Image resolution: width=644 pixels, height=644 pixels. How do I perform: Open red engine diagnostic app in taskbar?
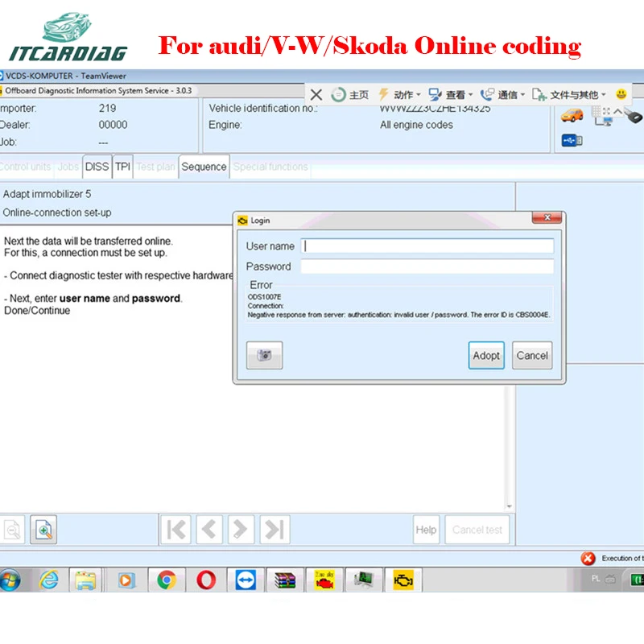tap(324, 580)
